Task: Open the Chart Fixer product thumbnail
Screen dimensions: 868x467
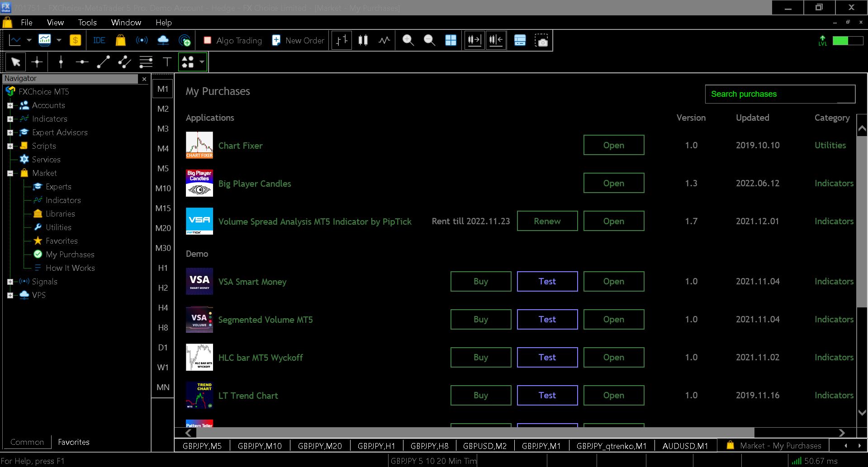Action: point(199,145)
